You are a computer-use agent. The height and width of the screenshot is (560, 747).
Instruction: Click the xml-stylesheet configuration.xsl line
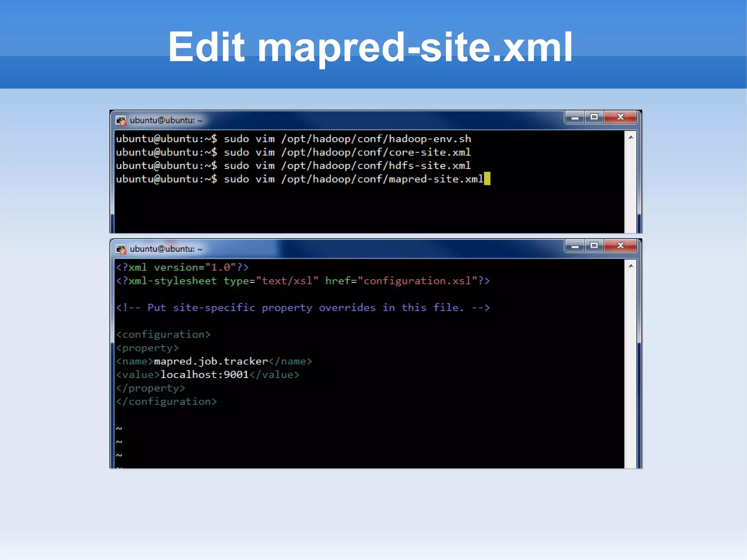[x=303, y=281]
